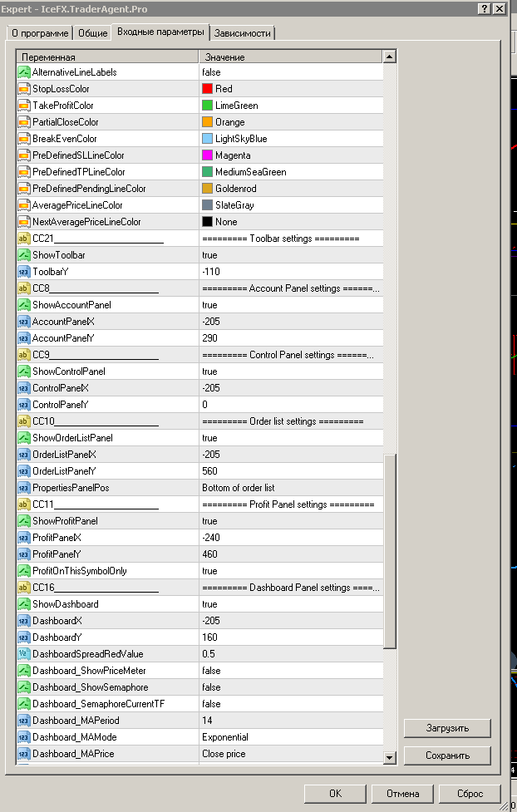
Task: Open the StopLossColor Red color dropdown
Action: coord(291,89)
